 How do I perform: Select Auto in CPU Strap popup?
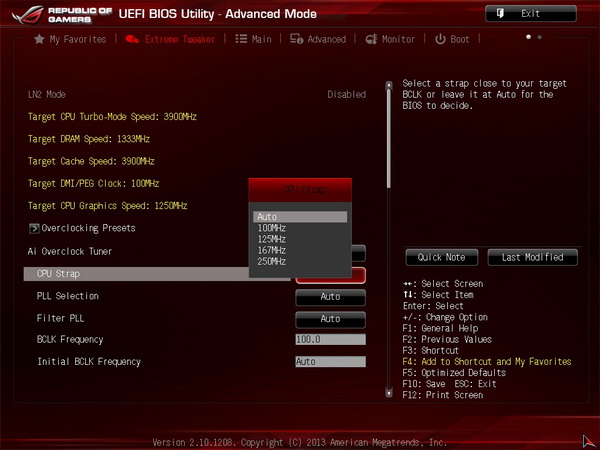(300, 217)
